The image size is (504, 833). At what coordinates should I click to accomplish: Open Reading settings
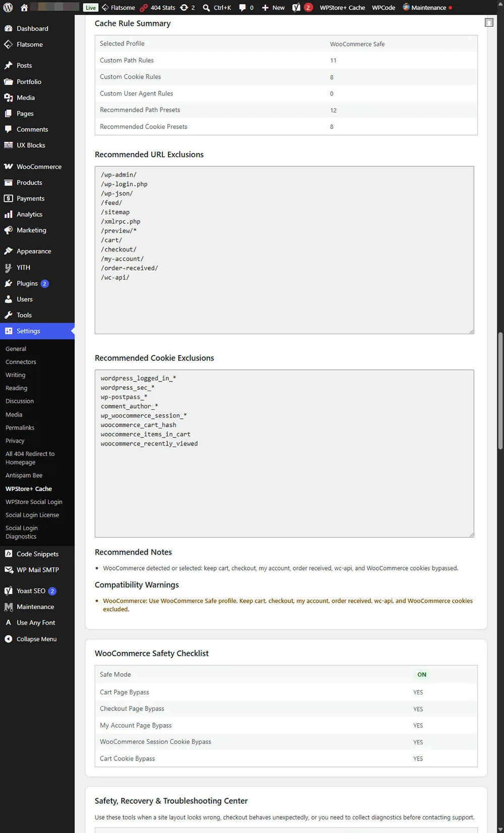16,388
